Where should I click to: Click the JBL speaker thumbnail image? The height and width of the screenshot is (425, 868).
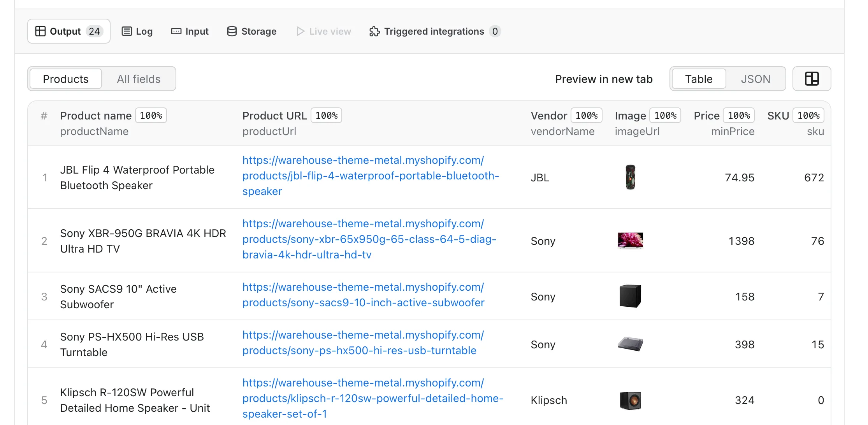tap(630, 177)
